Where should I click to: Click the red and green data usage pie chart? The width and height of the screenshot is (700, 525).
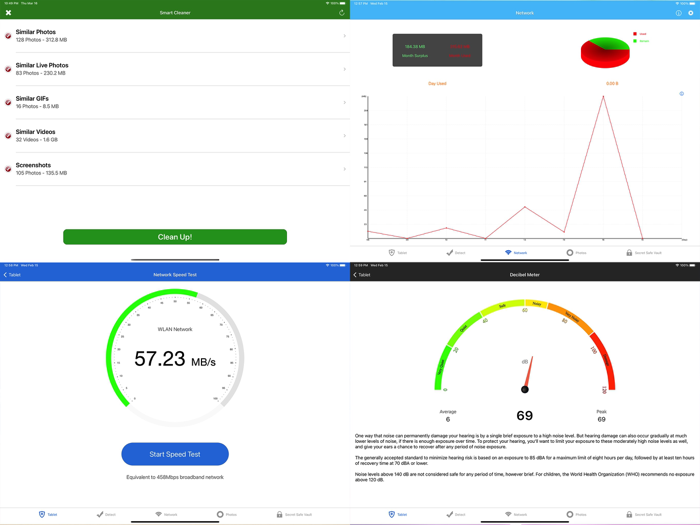605,52
